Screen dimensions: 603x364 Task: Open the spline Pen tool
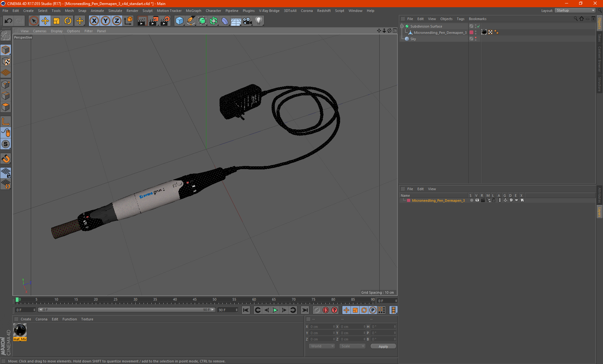tap(191, 21)
